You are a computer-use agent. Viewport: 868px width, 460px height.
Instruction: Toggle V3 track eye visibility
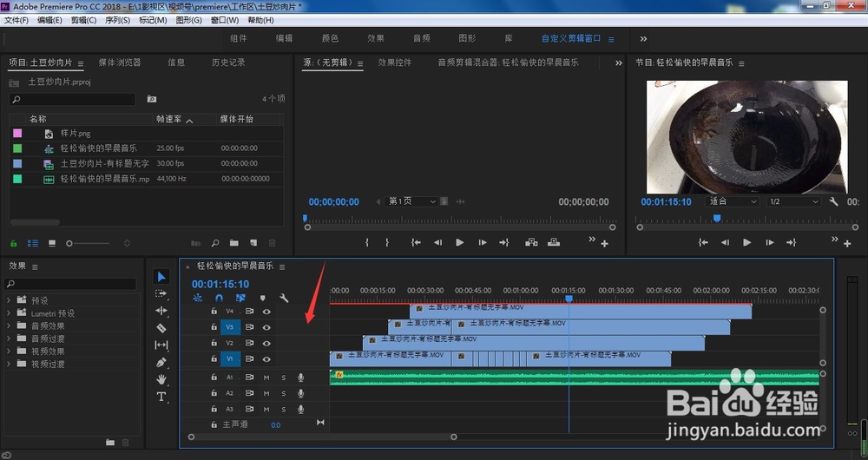coord(266,327)
